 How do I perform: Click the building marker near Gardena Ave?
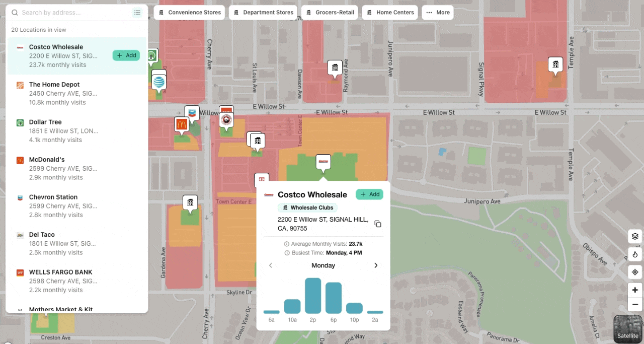click(x=190, y=202)
